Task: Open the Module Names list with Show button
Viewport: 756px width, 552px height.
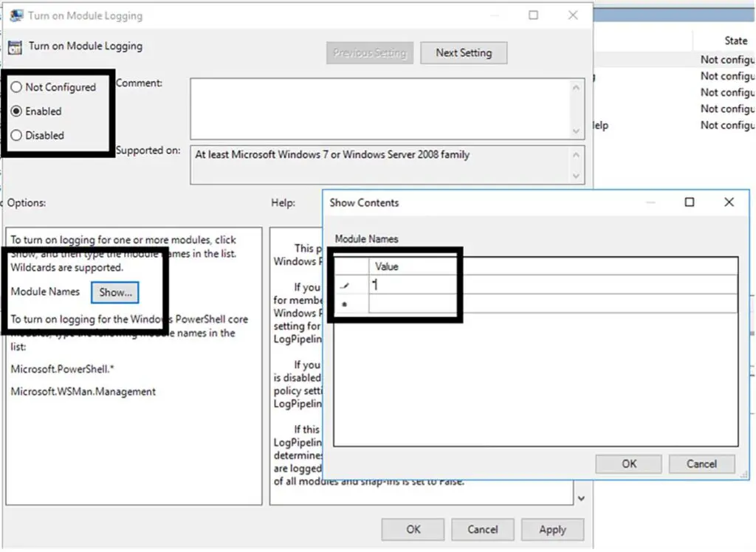Action: 114,292
